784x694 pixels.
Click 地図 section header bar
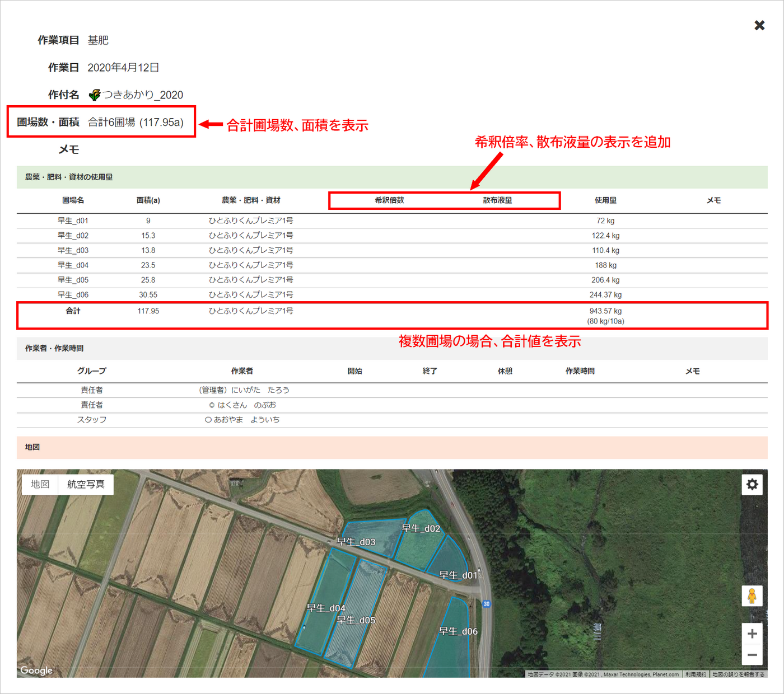click(x=392, y=447)
